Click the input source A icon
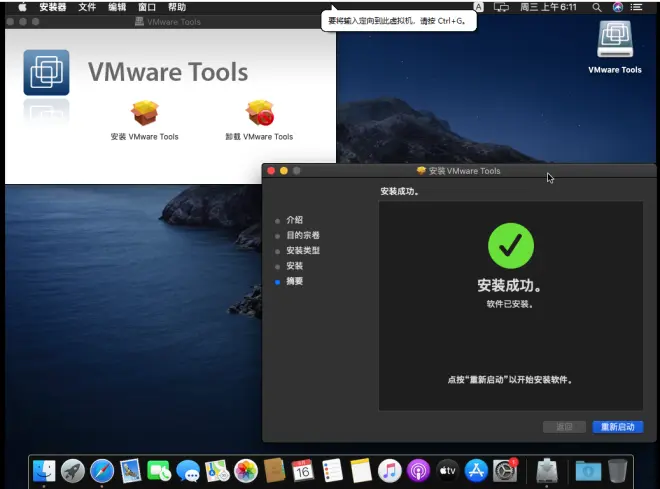This screenshot has width=660, height=489. click(x=479, y=7)
